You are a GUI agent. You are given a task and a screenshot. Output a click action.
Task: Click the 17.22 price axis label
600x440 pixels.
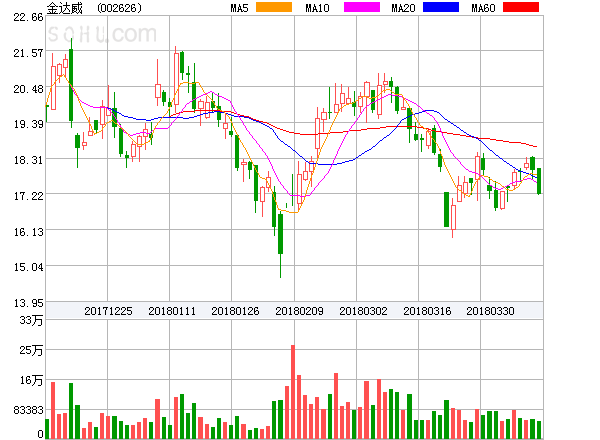28,196
